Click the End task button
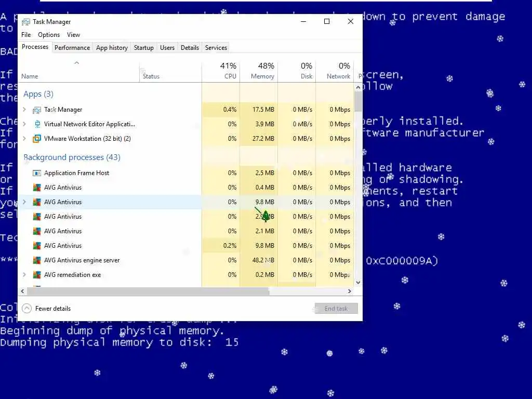This screenshot has height=399, width=532. point(336,309)
